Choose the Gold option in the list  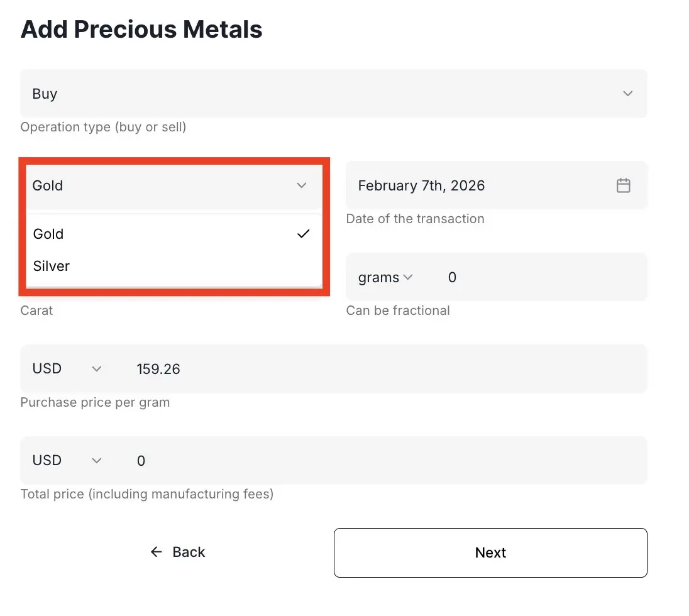pyautogui.click(x=49, y=234)
